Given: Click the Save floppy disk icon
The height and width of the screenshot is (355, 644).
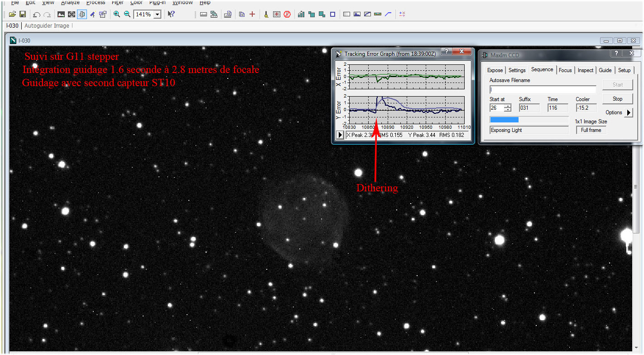Looking at the screenshot, I should tap(22, 15).
